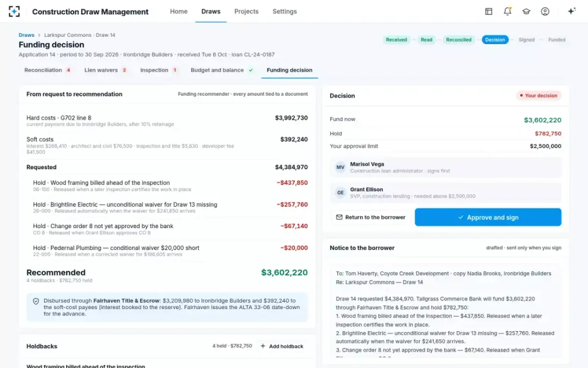Click the Reconciled progress step
Screen dimensions: 588x368
pyautogui.click(x=459, y=40)
